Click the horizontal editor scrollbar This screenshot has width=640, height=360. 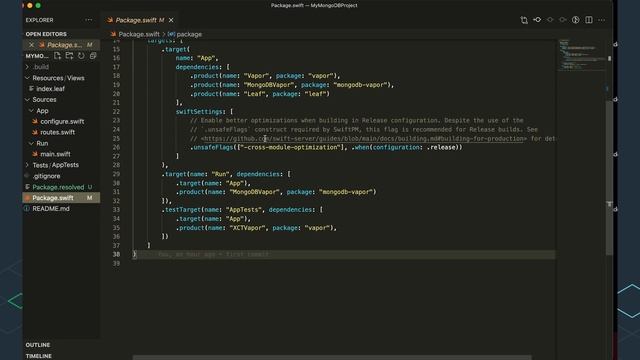point(332,358)
